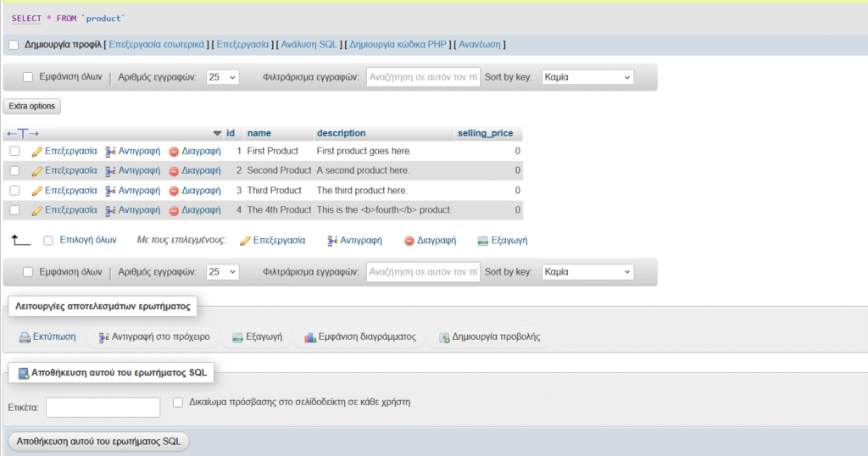Click the chart icon for Εμφάνιση διαγράμματος
This screenshot has height=456, width=868.
(x=309, y=337)
